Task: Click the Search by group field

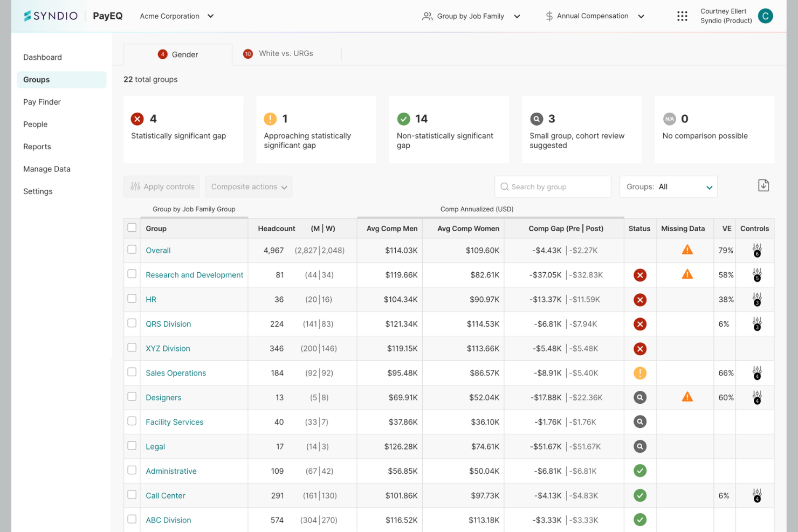Action: coord(553,186)
